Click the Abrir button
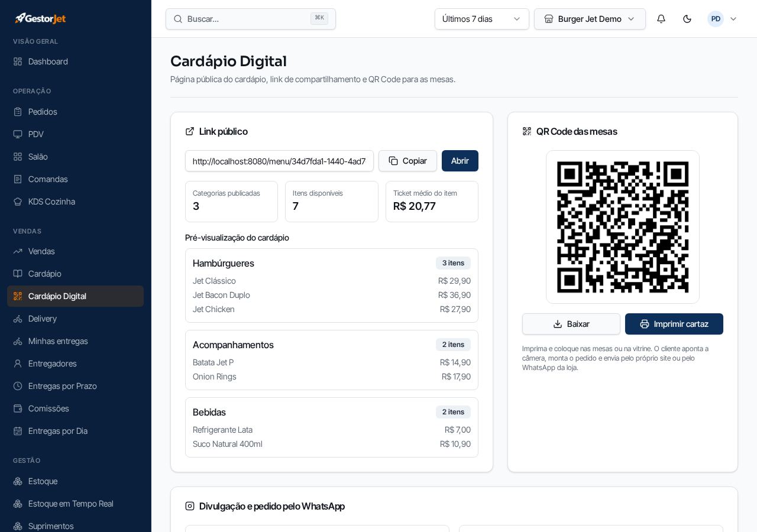 click(x=460, y=161)
